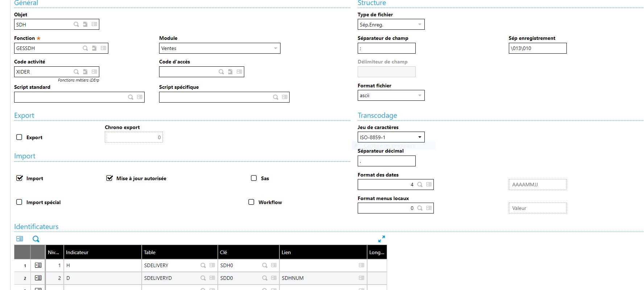
Task: Open the selection list icon in Fonction field
Action: coord(103,48)
